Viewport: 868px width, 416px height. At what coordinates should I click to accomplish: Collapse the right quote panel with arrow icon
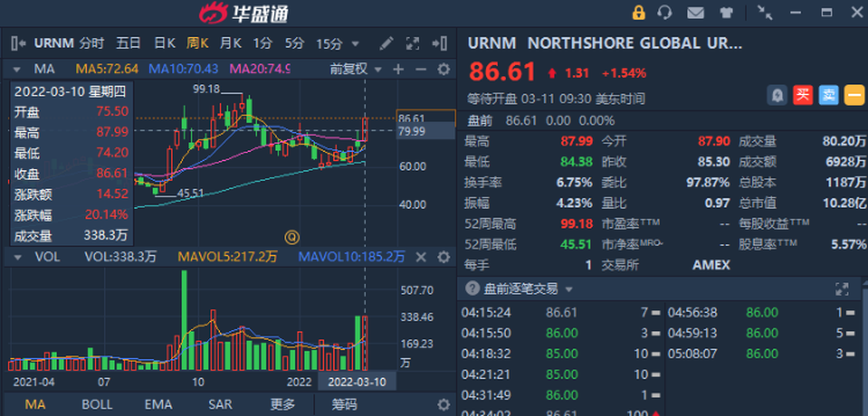tap(439, 43)
